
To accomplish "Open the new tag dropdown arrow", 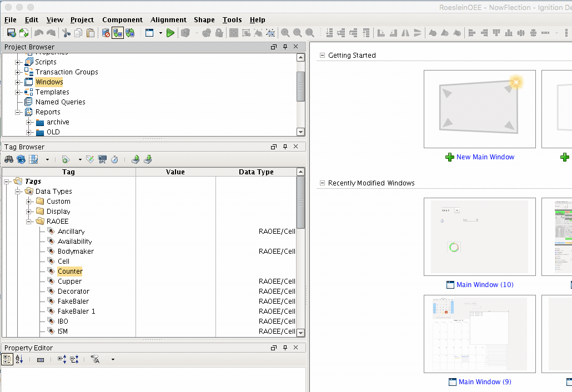I will (80, 159).
